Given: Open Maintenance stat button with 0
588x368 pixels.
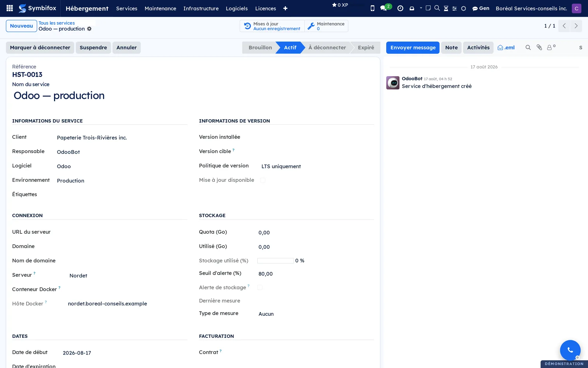Looking at the screenshot, I should click(327, 26).
